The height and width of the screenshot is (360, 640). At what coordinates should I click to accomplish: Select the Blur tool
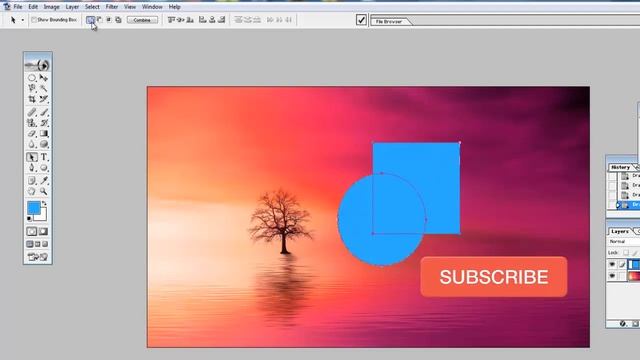coord(32,144)
